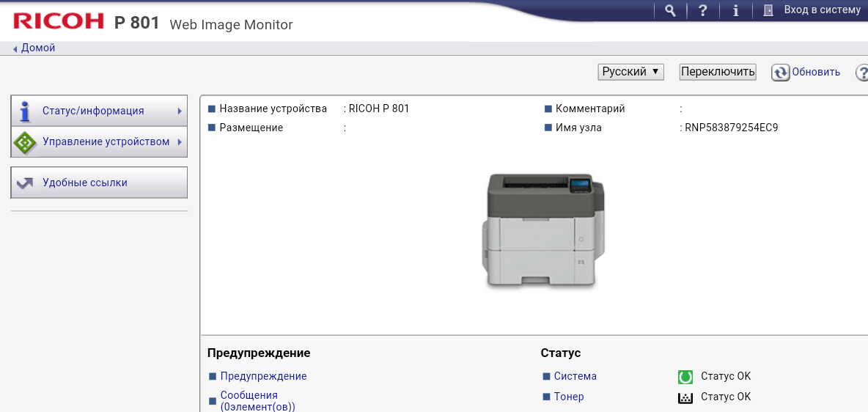
Task: Click the Имя узла label
Action: point(578,128)
